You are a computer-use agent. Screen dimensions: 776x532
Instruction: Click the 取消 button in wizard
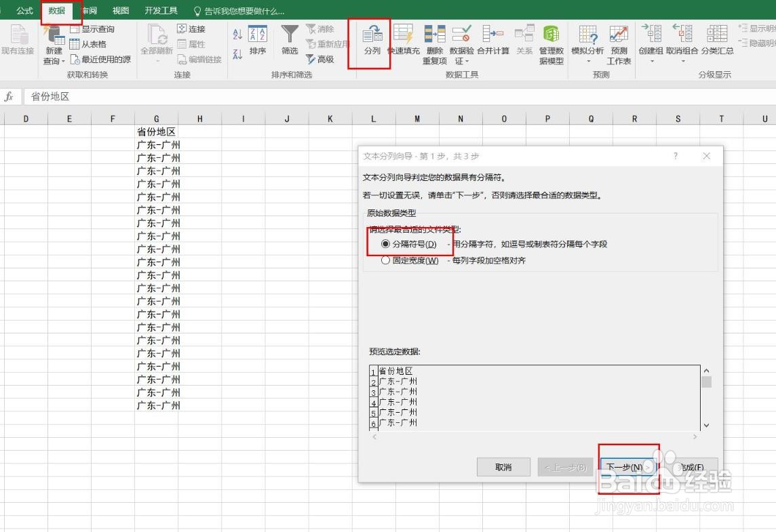coord(503,467)
